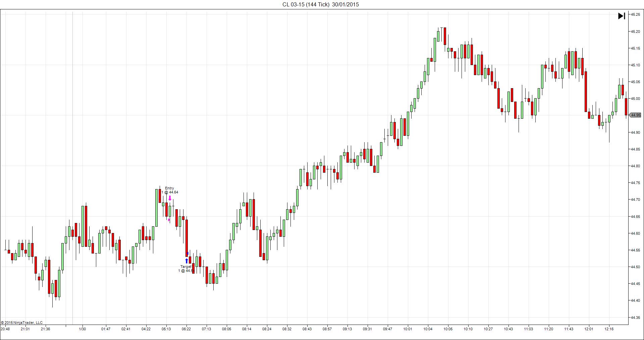Image resolution: width=644 pixels, height=340 pixels.
Task: Click the 44.75 price axis label
Action: pyautogui.click(x=635, y=183)
